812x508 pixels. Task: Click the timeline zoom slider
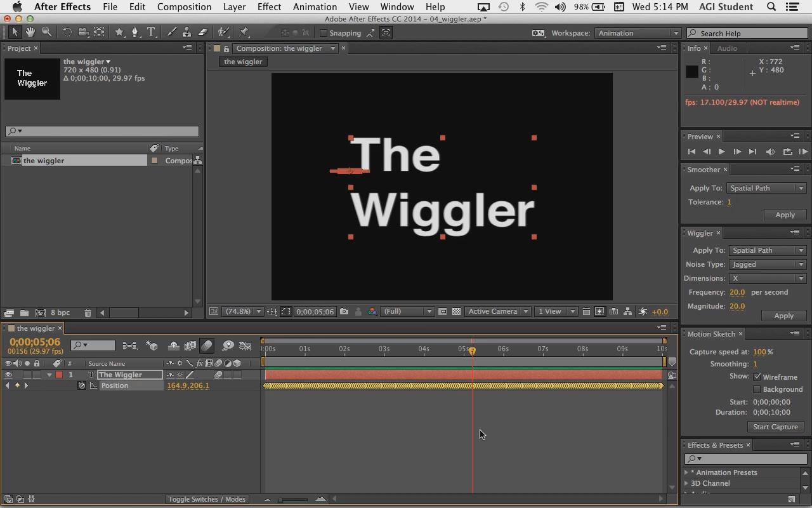[293, 499]
